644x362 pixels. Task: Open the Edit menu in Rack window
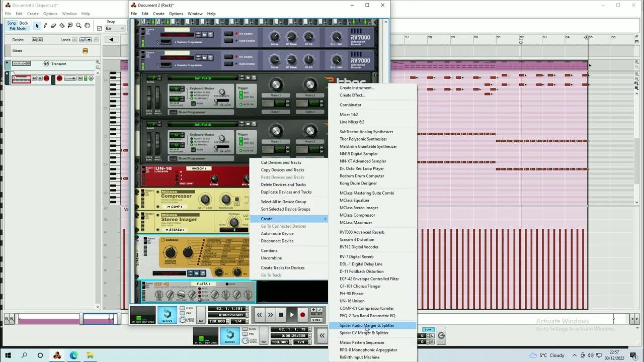(x=145, y=14)
